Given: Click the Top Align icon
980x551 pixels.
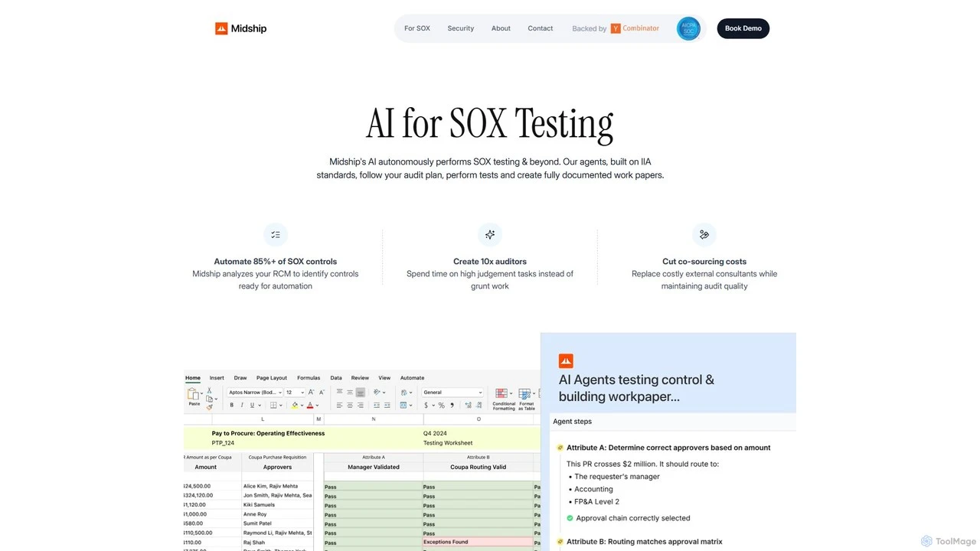Looking at the screenshot, I should [340, 393].
